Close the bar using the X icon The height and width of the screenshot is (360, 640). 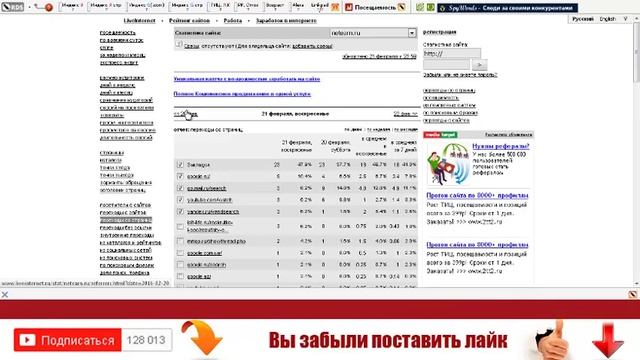point(5,294)
